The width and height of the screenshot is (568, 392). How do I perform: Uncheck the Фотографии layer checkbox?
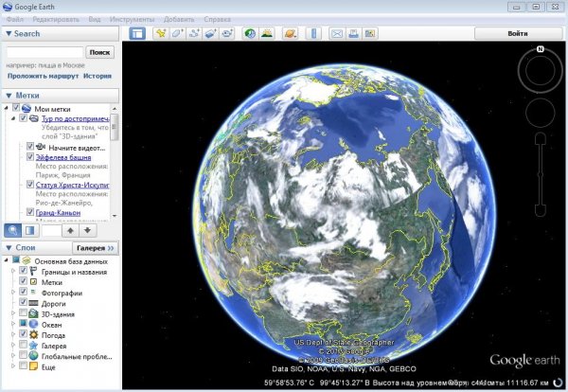click(x=23, y=292)
